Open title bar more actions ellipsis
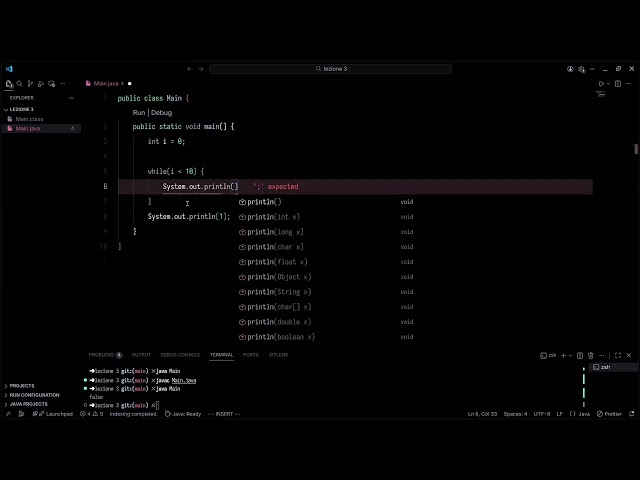This screenshot has height=480, width=640. (x=592, y=69)
